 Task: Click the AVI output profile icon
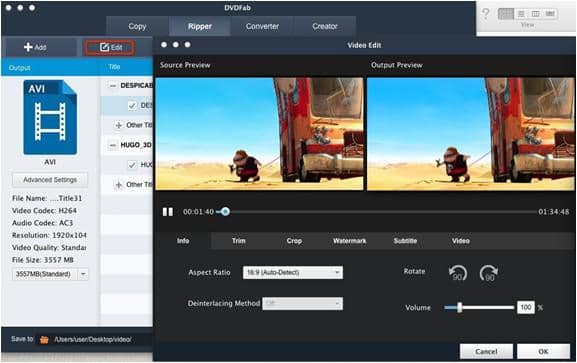(50, 117)
